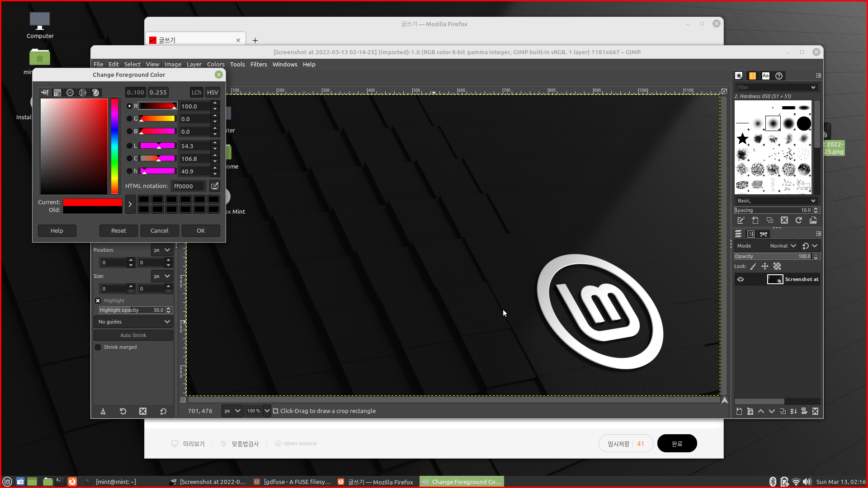Select the L lightness radio button
Screen dimensions: 868x488
point(129,146)
